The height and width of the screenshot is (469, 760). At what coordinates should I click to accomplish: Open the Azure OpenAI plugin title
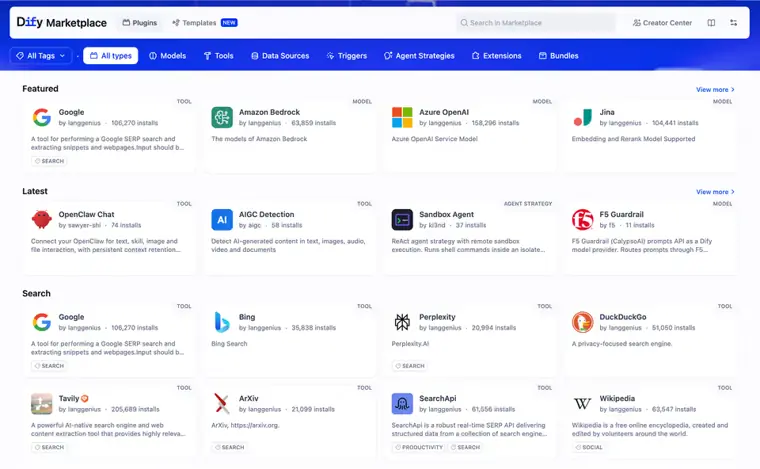444,112
